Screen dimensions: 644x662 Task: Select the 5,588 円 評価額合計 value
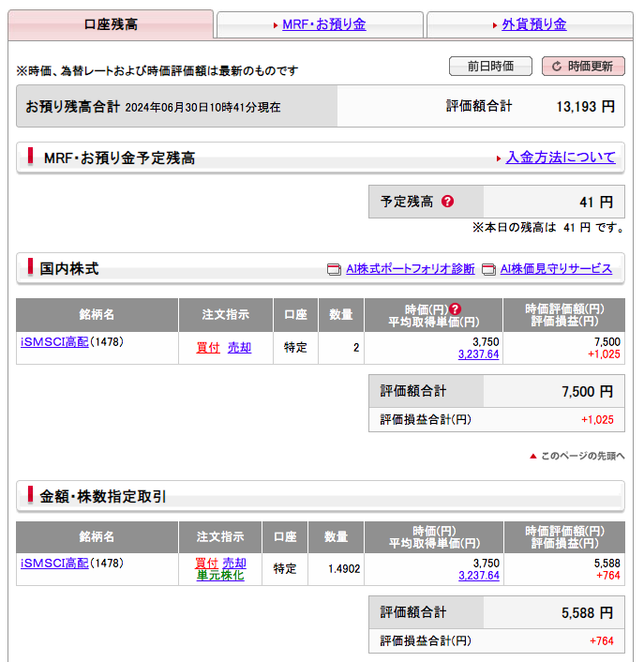tap(587, 612)
